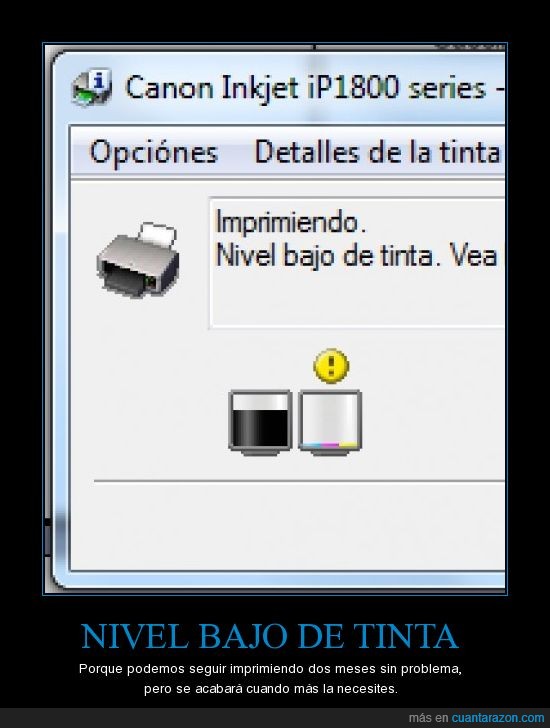Open the Detalles de la tinta menu
Image resolution: width=550 pixels, height=728 pixels.
[377, 152]
